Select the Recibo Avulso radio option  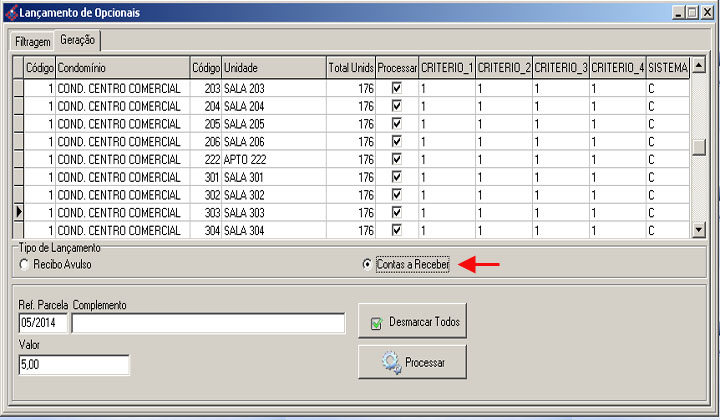[x=25, y=264]
